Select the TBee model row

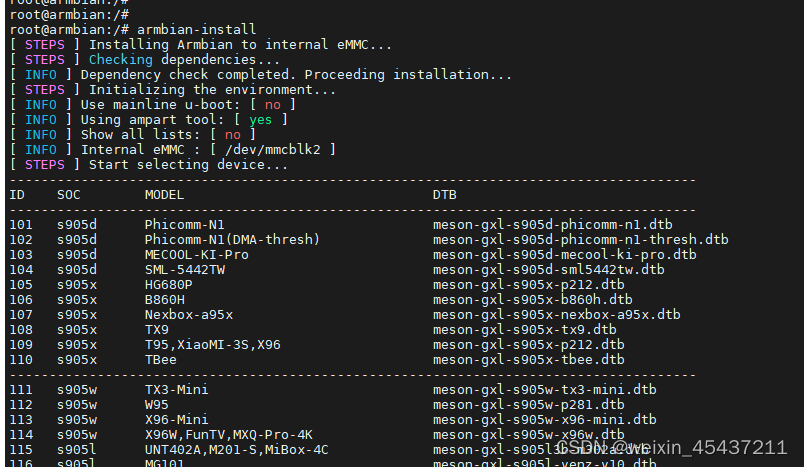point(160,359)
